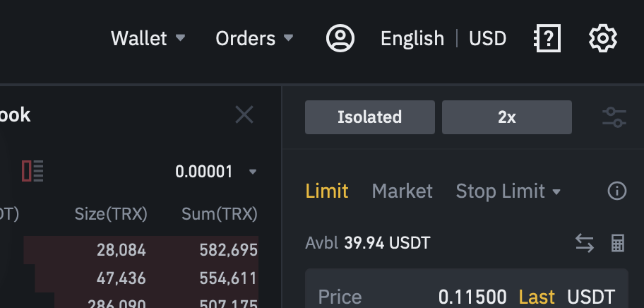Expand the Wallet dropdown menu

148,39
